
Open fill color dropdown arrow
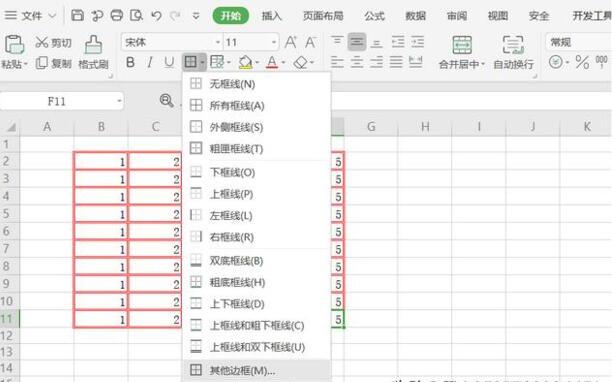pos(257,62)
